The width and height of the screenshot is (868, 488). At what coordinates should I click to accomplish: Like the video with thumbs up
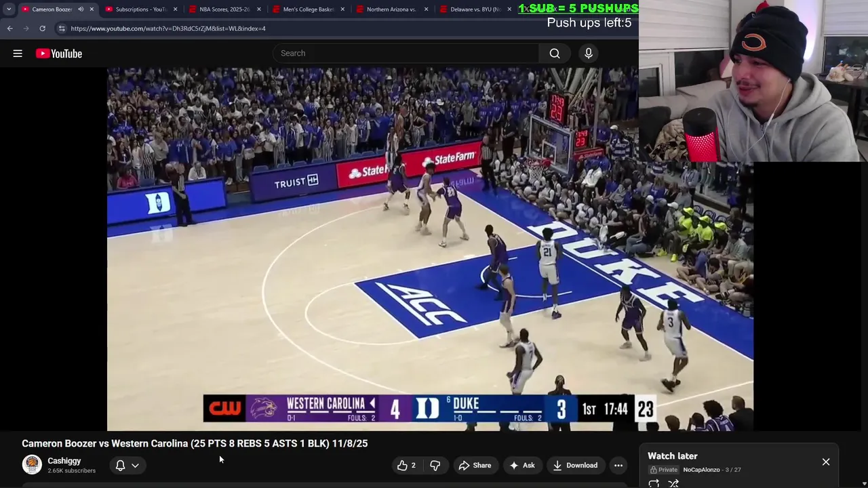tap(406, 466)
